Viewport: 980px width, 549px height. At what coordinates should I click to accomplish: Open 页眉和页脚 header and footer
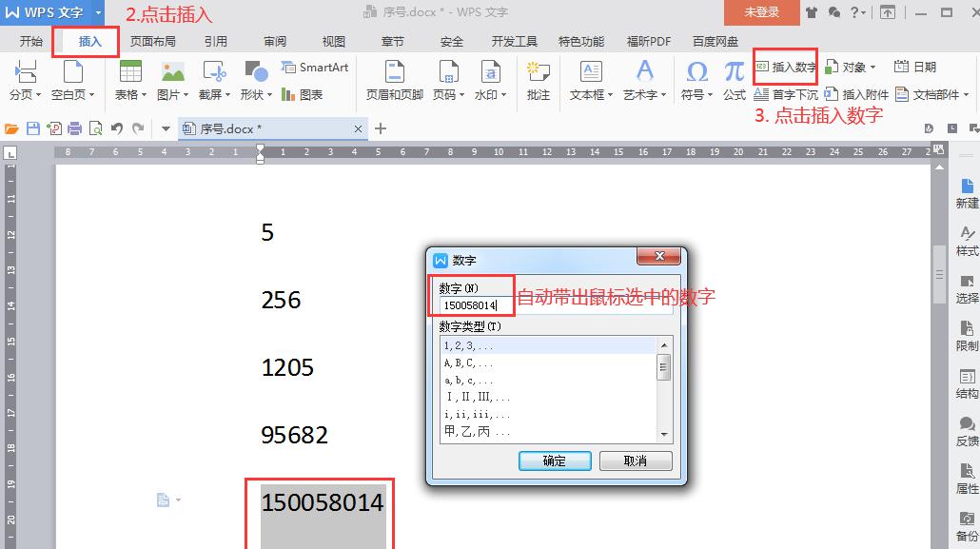point(394,80)
